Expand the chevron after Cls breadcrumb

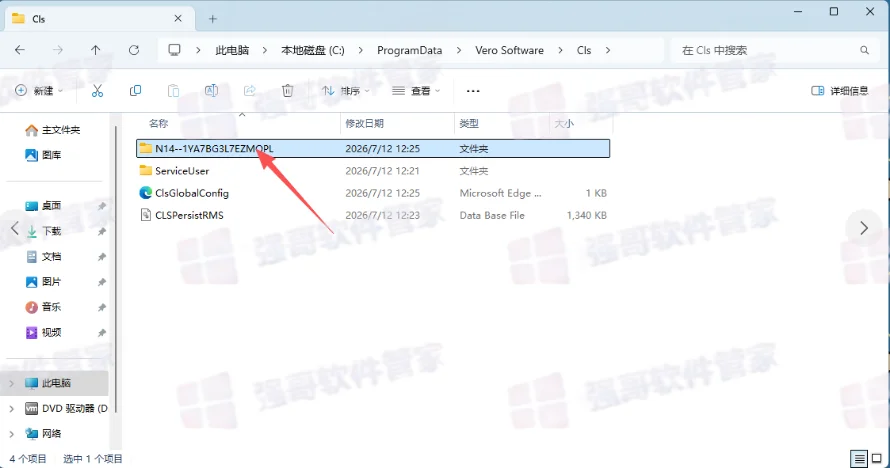click(x=608, y=50)
